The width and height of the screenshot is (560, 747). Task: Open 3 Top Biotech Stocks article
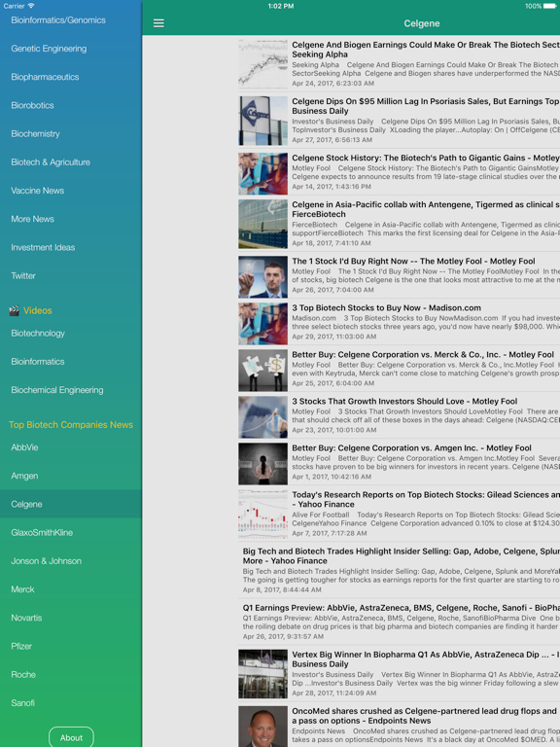pos(399,322)
